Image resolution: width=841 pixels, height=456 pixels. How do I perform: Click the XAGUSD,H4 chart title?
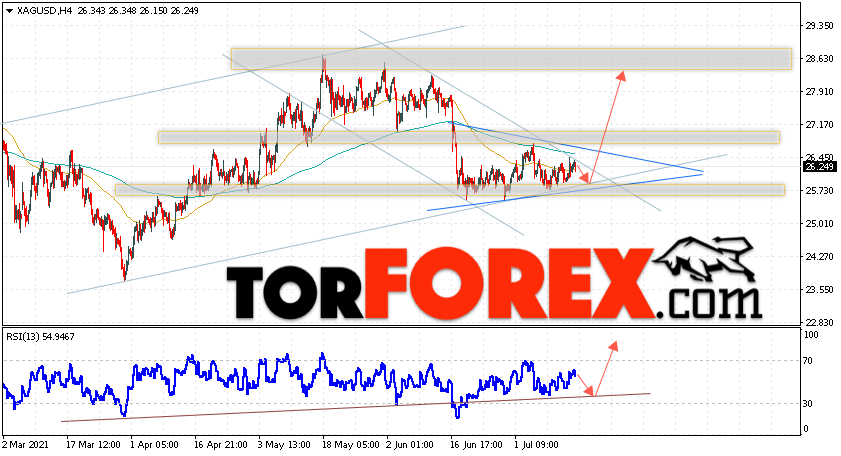(45, 11)
